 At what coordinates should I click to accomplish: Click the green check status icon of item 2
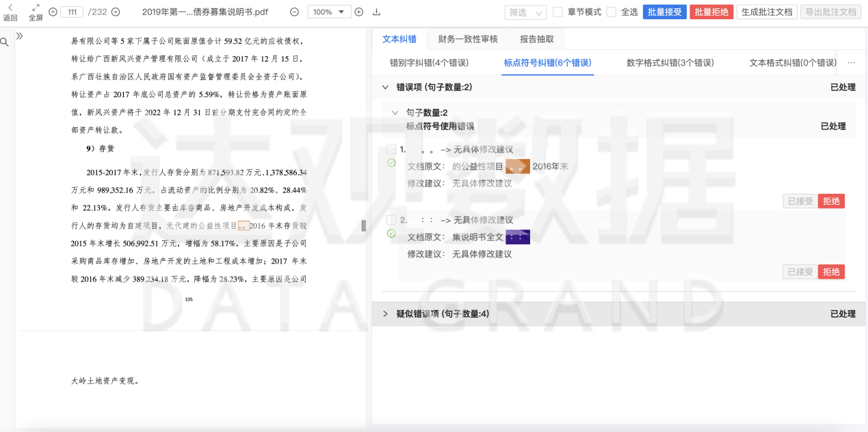coord(391,233)
